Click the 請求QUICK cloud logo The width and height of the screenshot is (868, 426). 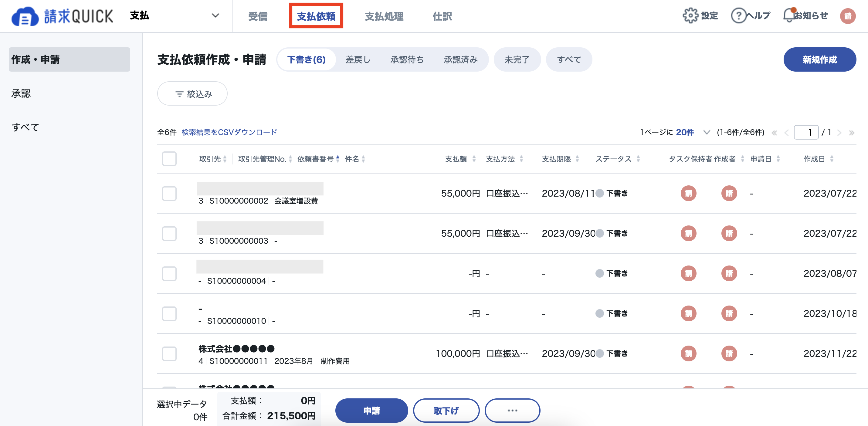[x=62, y=16]
